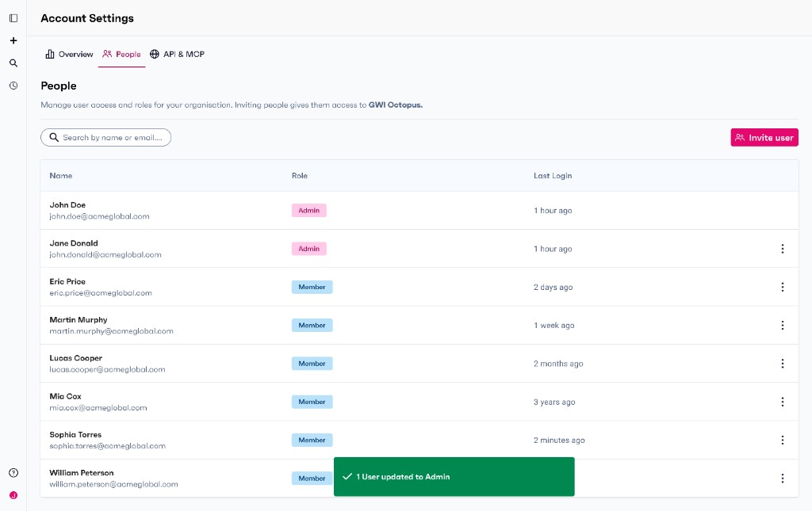812x511 pixels.
Task: Click the Invite user button
Action: (x=764, y=138)
